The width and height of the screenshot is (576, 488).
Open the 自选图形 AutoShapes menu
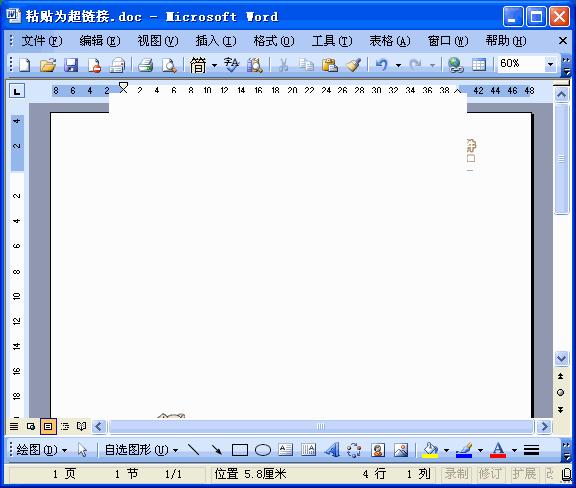click(141, 450)
